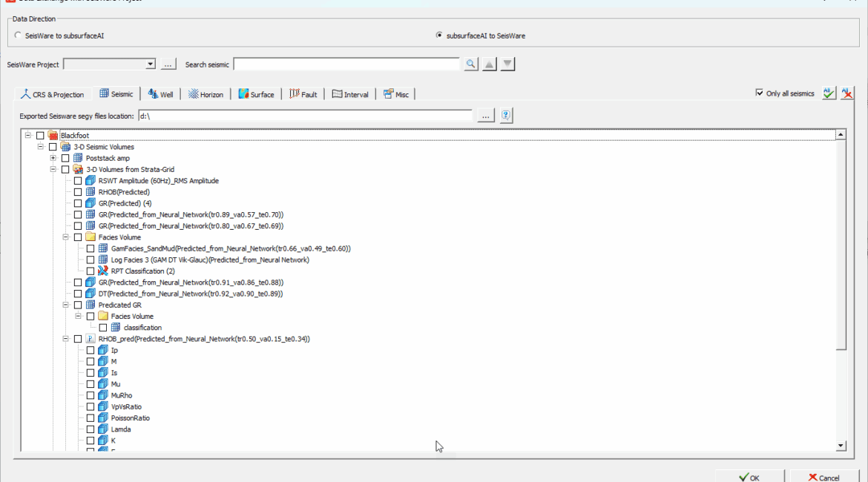868x482 pixels.
Task: Click the exported segy location field
Action: pyautogui.click(x=305, y=116)
